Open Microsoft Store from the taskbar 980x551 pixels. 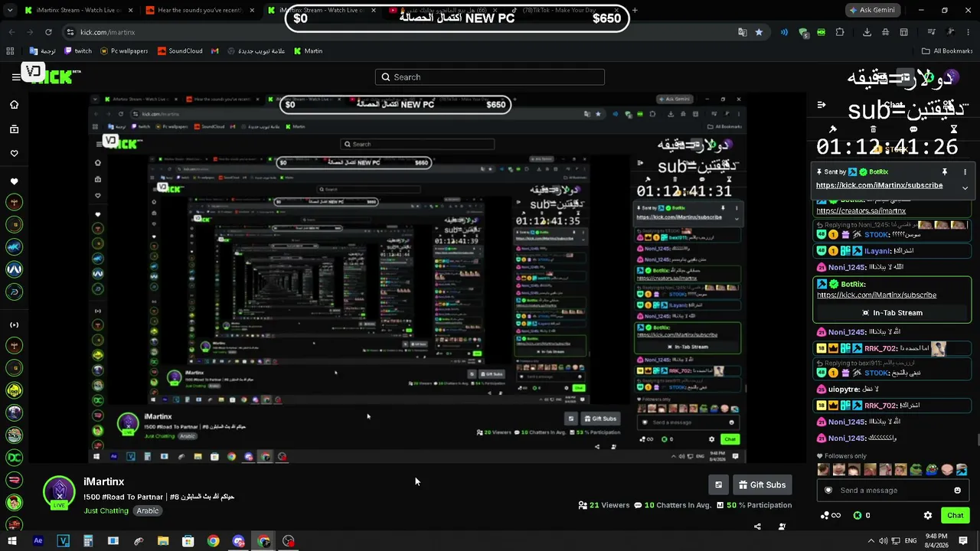pos(188,541)
